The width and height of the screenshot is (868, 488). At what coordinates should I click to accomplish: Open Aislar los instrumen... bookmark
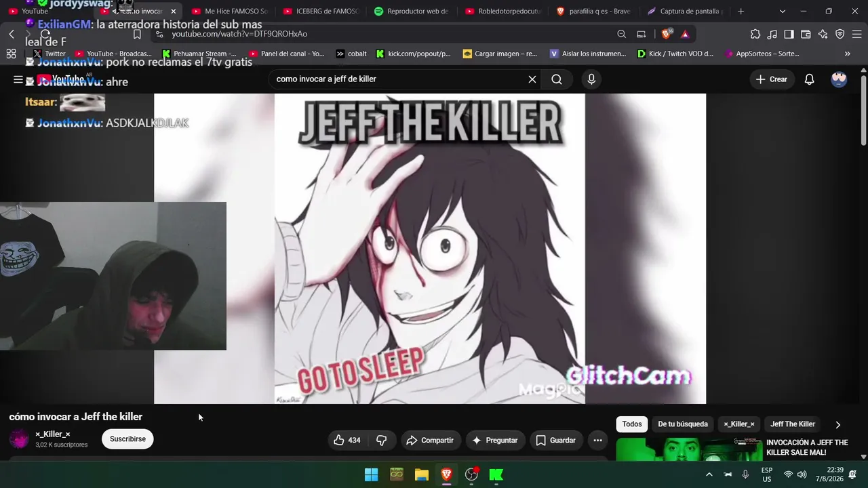coord(588,54)
